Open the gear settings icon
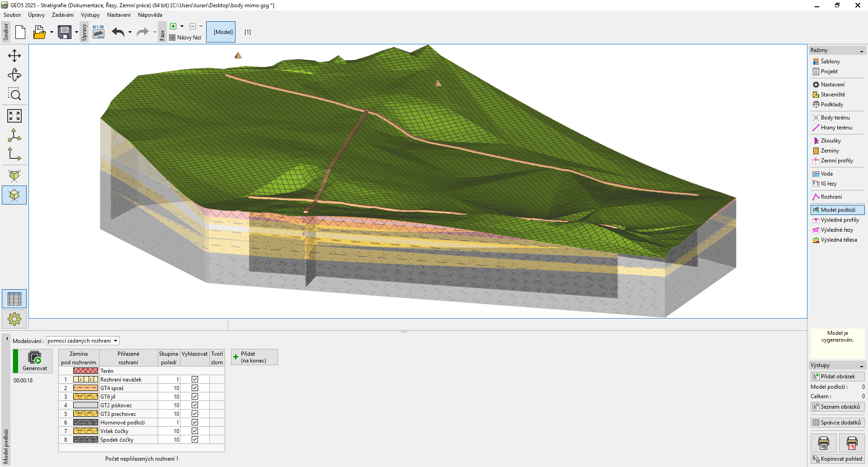868x467 pixels. click(x=14, y=319)
